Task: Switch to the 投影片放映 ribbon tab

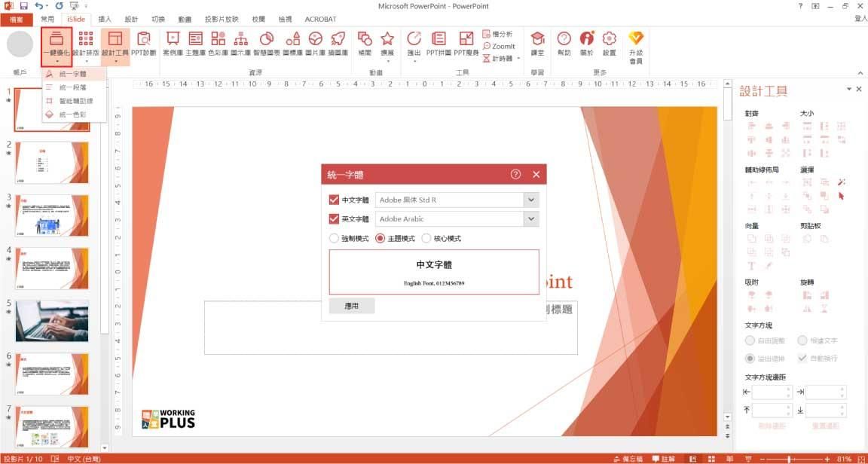Action: pos(222,19)
